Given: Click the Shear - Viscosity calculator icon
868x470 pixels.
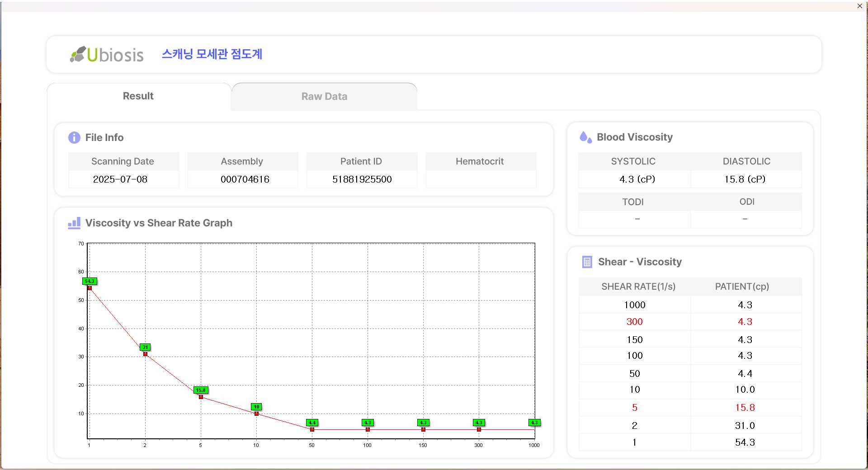Looking at the screenshot, I should point(587,262).
